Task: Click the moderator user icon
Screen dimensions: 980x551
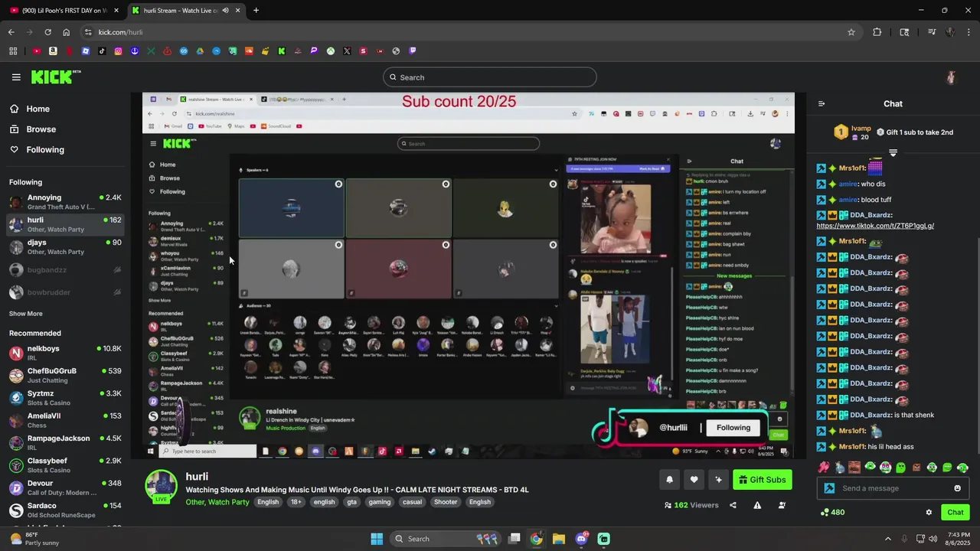Action: tap(782, 505)
